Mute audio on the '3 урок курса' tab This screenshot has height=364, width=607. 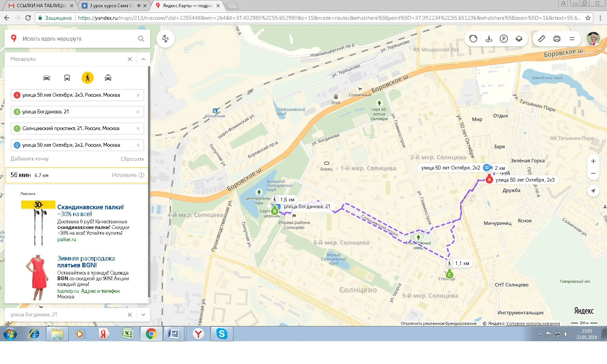(x=139, y=6)
